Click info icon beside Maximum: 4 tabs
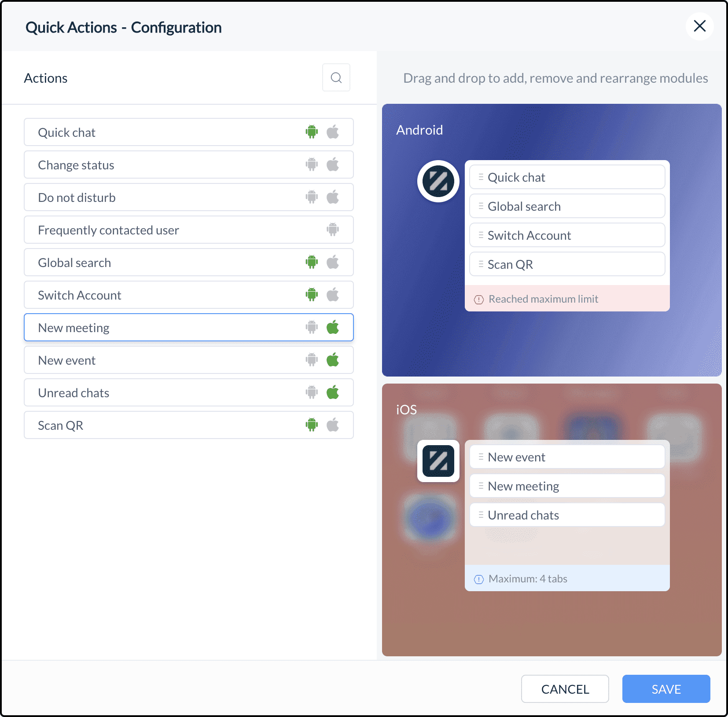Screen dimensions: 728x717 479,579
